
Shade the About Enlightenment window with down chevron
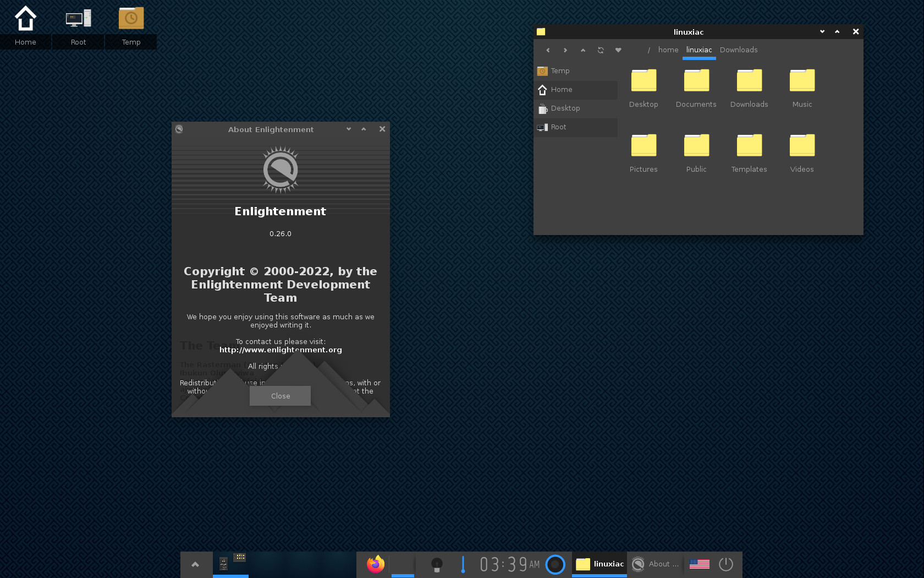pos(349,129)
